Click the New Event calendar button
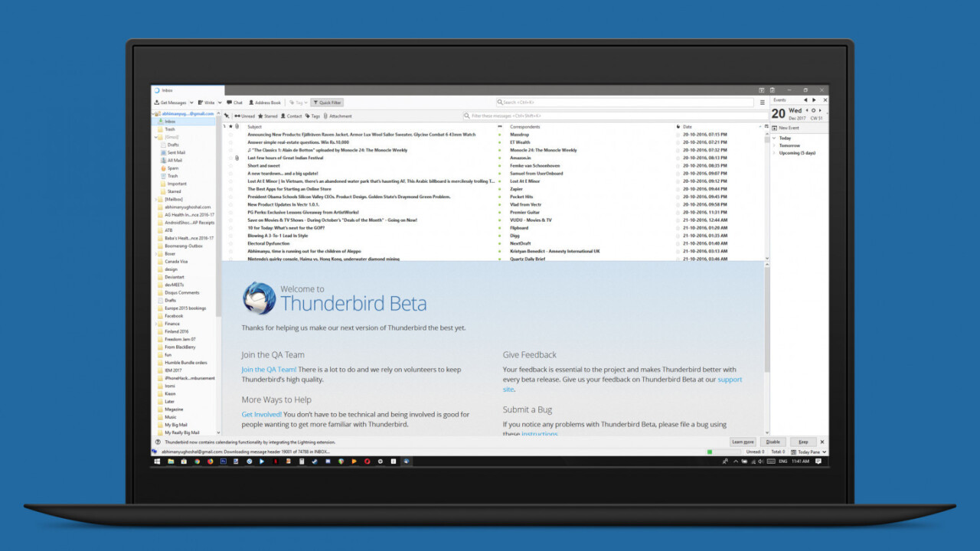This screenshot has width=980, height=551. pyautogui.click(x=787, y=128)
